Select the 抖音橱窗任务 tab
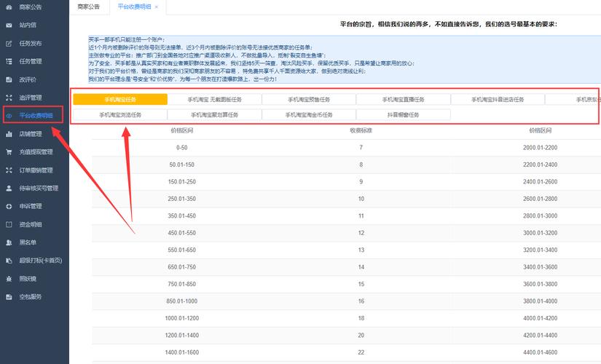601x364 pixels. pos(404,114)
